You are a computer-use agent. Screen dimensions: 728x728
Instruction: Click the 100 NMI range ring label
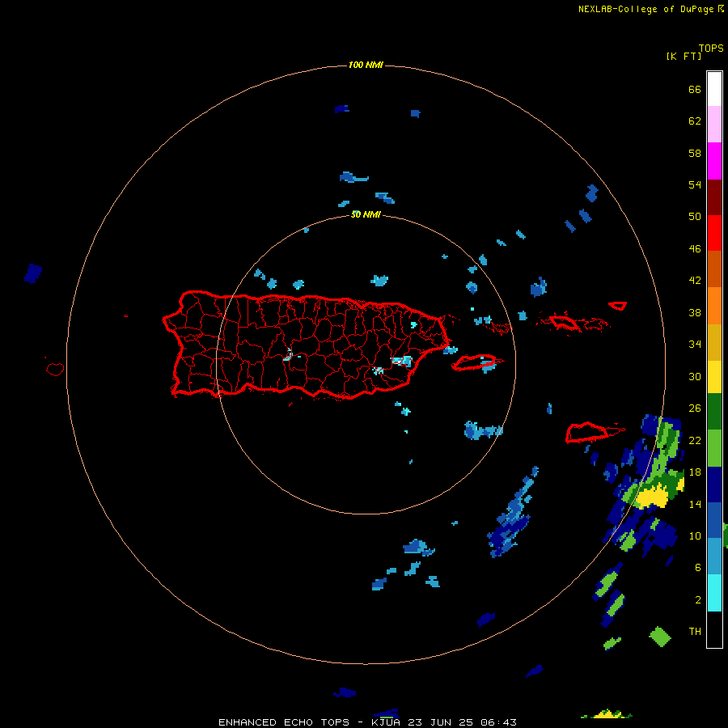point(366,65)
